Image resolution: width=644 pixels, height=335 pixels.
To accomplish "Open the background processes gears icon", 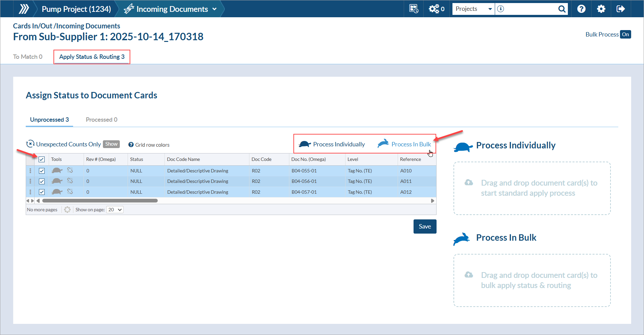I will (x=434, y=9).
